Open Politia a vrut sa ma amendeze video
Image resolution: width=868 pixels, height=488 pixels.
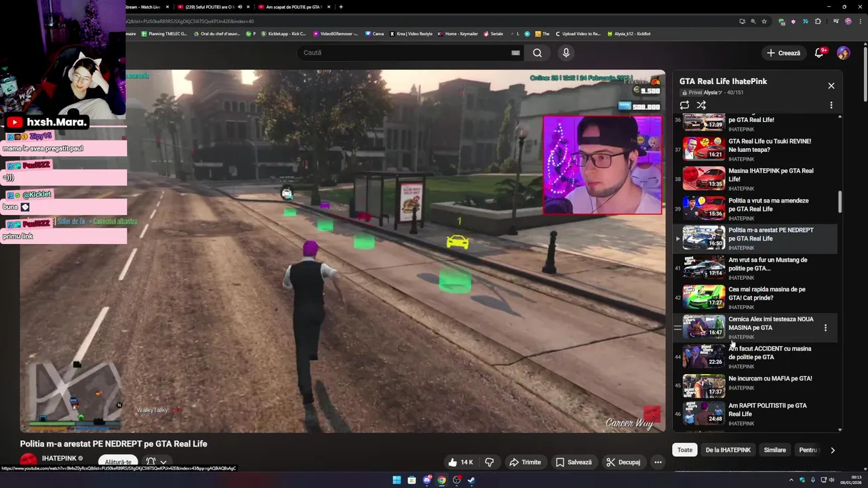pyautogui.click(x=756, y=209)
